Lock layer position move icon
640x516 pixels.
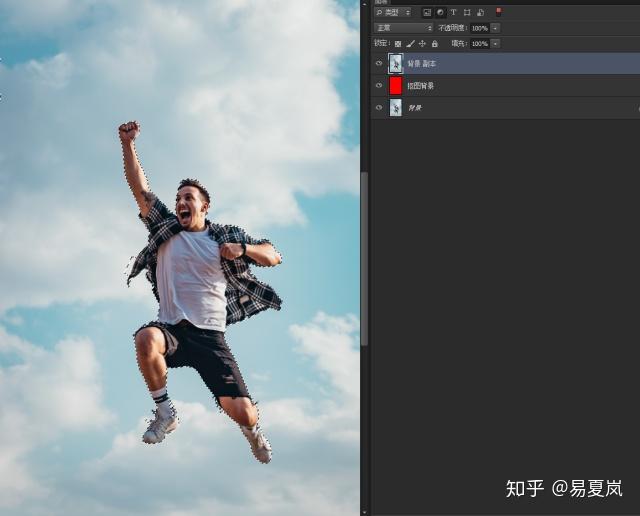click(422, 44)
